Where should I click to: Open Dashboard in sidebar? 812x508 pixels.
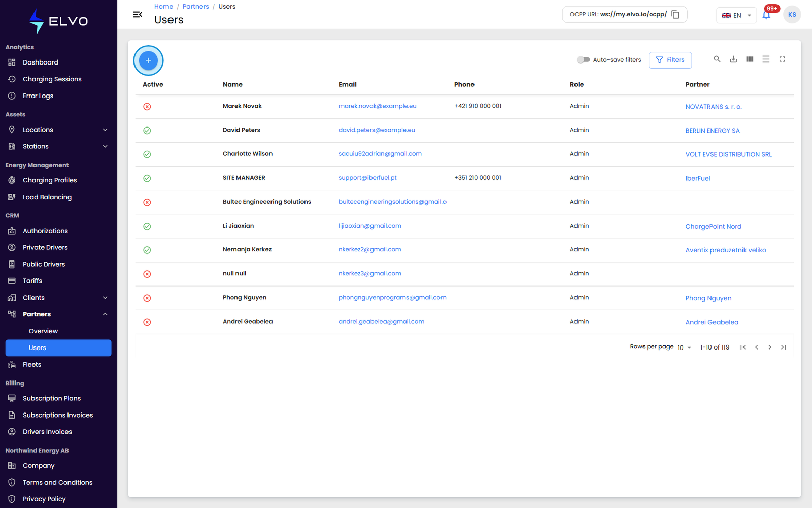[x=58, y=62]
